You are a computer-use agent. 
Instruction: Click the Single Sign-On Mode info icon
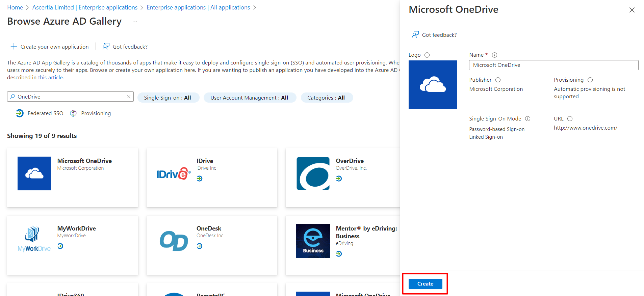[527, 119]
